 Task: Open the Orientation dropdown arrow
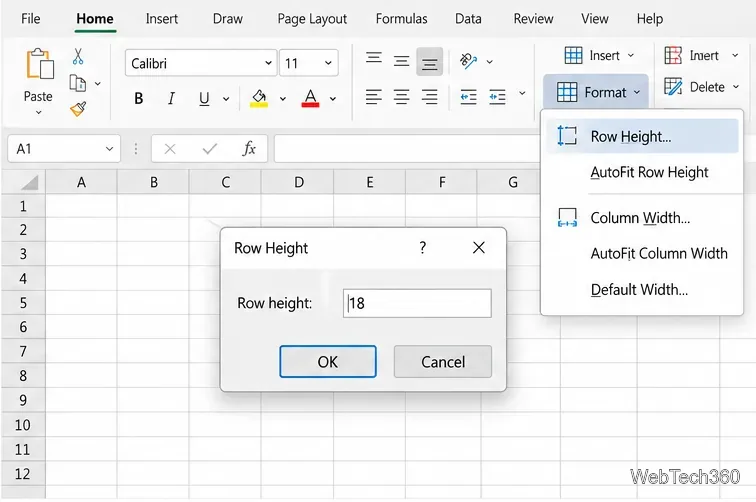pos(489,61)
